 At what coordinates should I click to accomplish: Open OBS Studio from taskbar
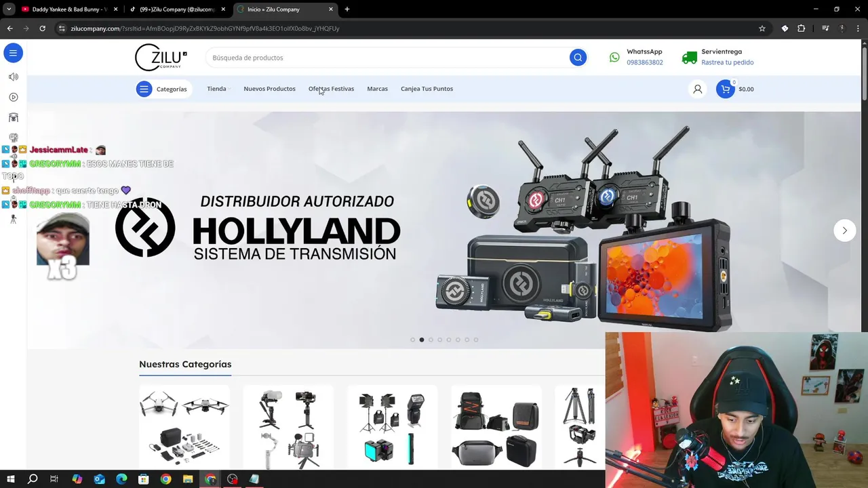coord(233,479)
